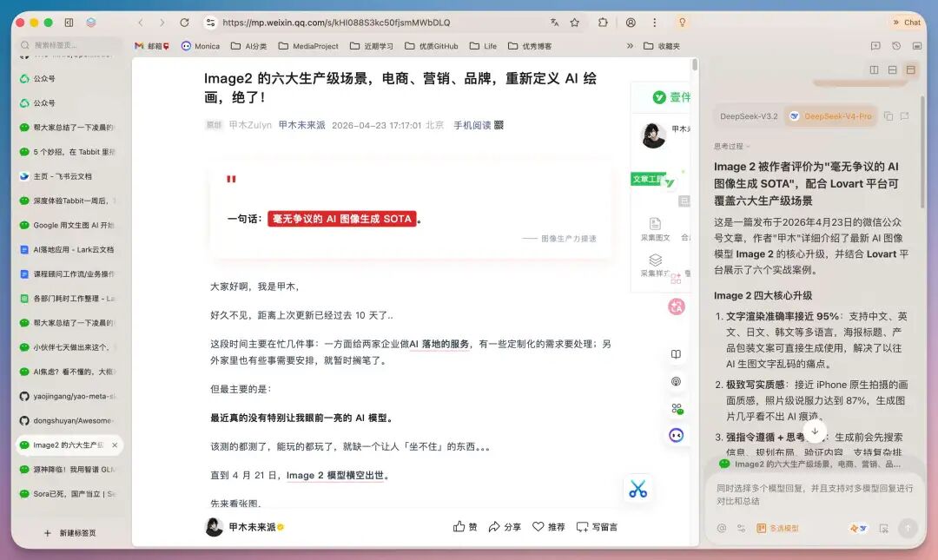Show hidden bookmarks with the double chevron
Image resolution: width=938 pixels, height=560 pixels.
point(630,46)
